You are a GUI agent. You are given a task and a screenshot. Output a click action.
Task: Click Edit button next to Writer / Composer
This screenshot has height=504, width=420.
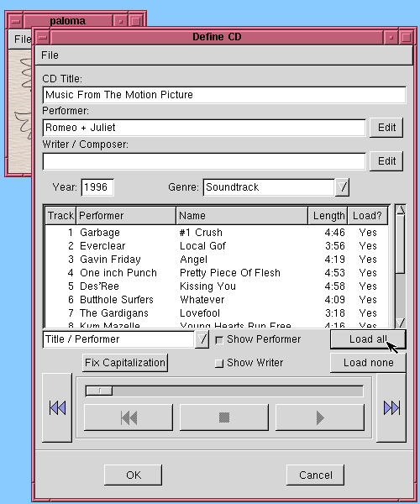click(386, 161)
